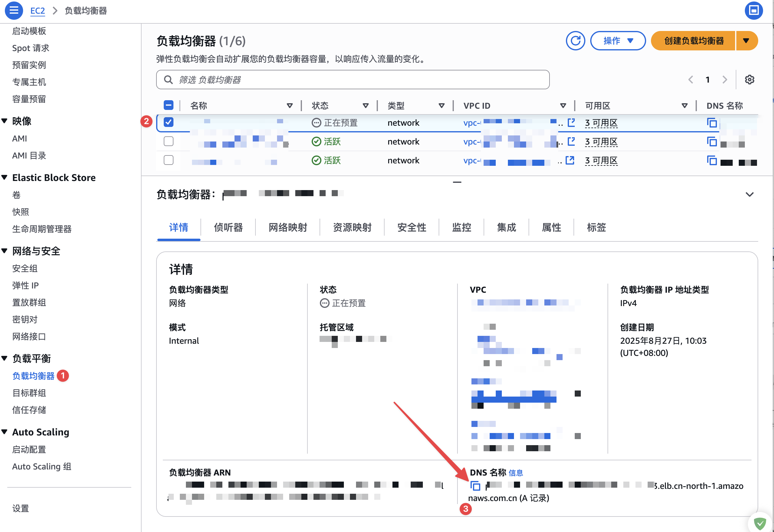Switch to the 属性 tab
Screen dimensions: 774x532
tap(552, 227)
